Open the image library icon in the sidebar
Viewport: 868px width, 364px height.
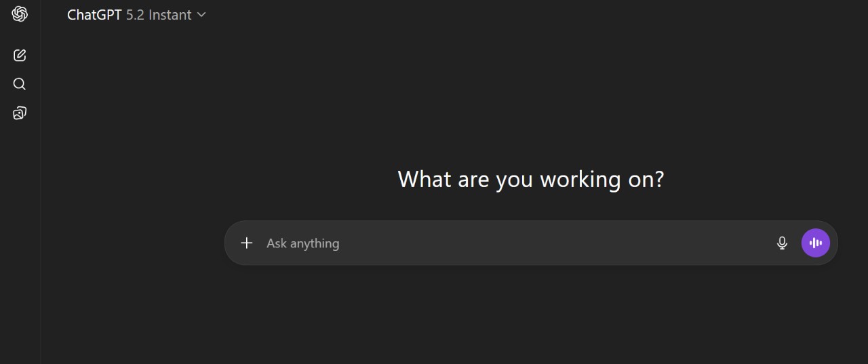(x=20, y=113)
